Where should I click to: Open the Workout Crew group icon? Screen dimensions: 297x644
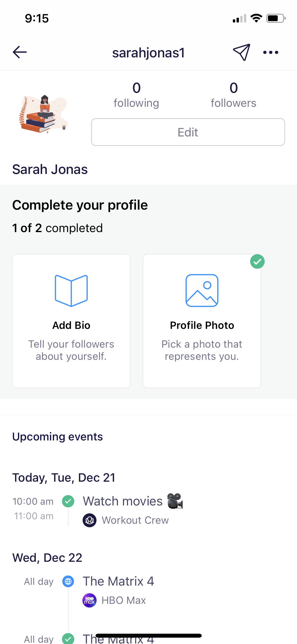click(x=89, y=520)
